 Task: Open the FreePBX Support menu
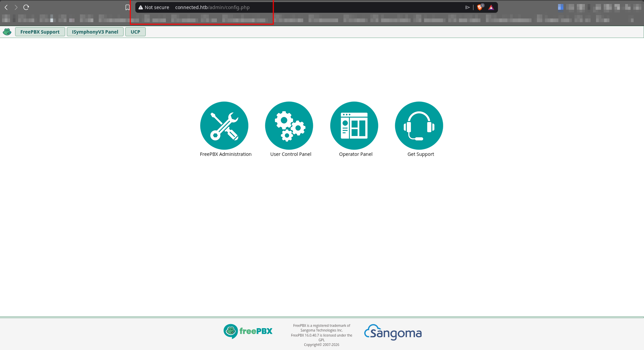pos(40,32)
